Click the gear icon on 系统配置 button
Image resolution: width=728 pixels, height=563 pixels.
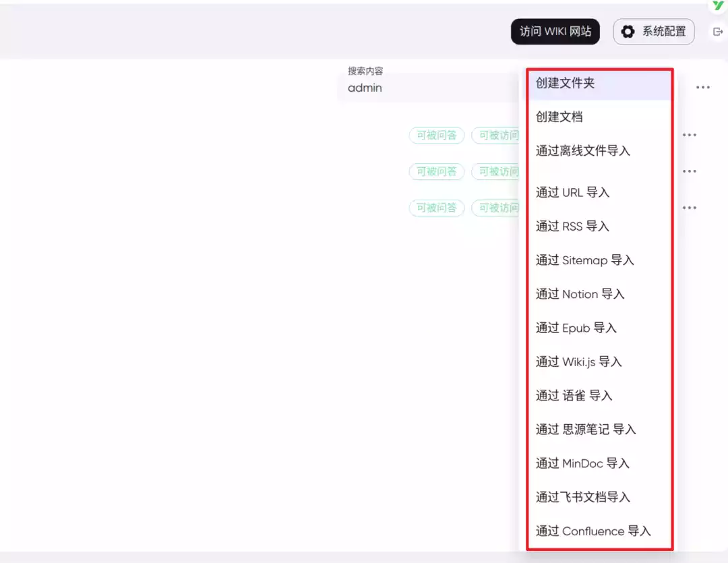(x=628, y=31)
